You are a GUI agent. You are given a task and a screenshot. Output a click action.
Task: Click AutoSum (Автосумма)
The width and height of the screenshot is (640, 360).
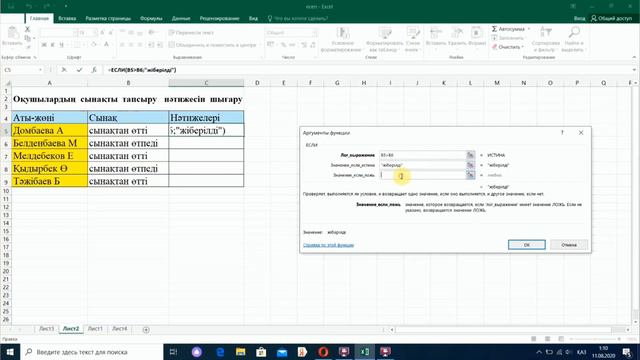click(x=509, y=29)
